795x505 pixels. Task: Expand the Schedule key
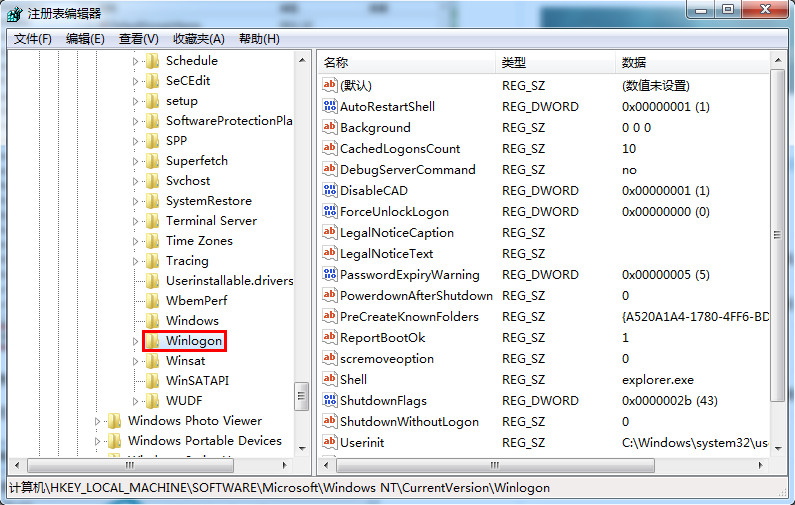[136, 61]
